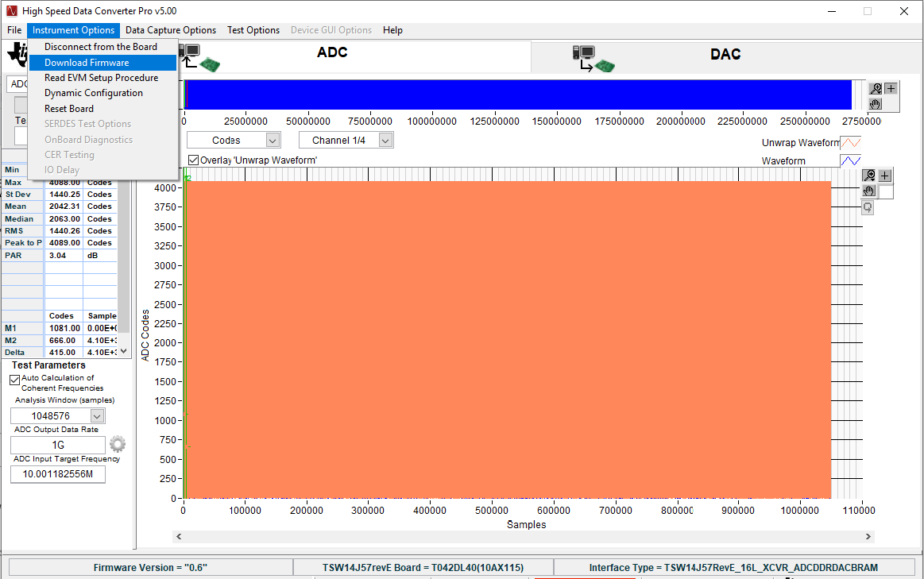Open the Help menu
This screenshot has height=579, width=924.
click(392, 30)
